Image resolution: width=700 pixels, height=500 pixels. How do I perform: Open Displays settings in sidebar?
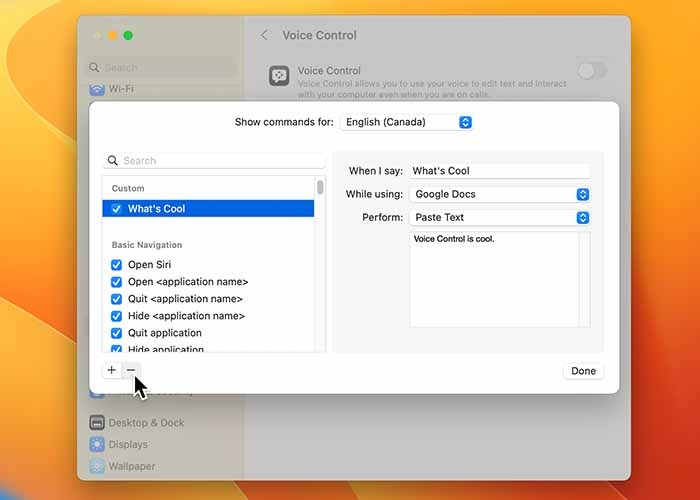[x=119, y=444]
